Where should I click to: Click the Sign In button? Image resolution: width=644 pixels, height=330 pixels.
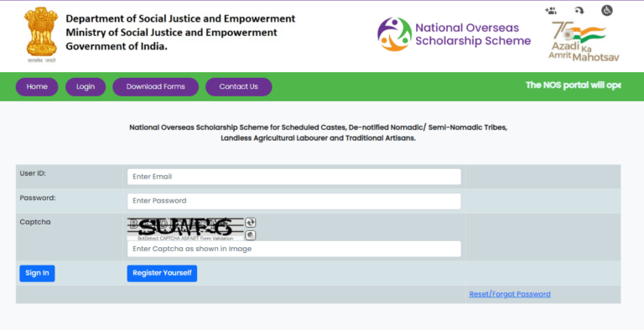tap(37, 273)
